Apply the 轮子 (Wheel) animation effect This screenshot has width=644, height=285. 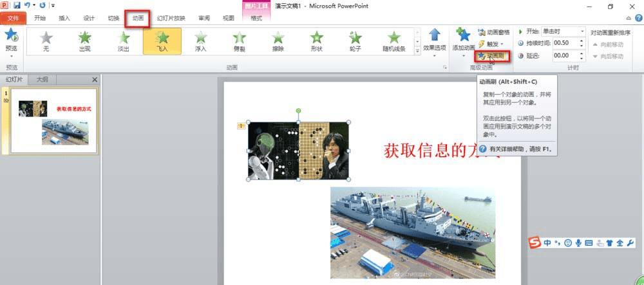(x=355, y=41)
